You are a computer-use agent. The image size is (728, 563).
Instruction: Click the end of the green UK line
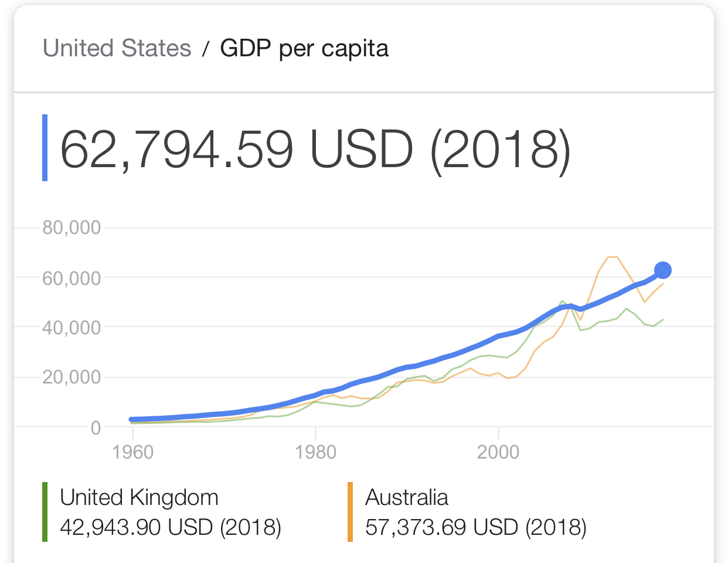(662, 320)
